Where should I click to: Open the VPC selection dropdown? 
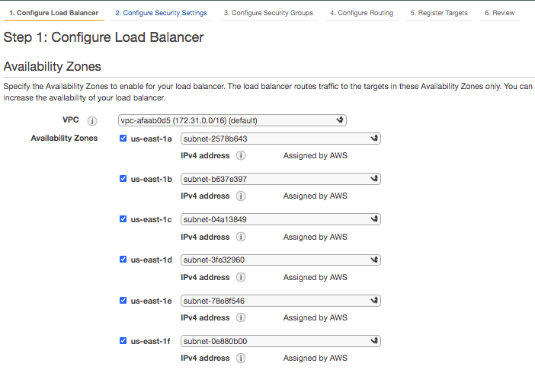point(232,120)
